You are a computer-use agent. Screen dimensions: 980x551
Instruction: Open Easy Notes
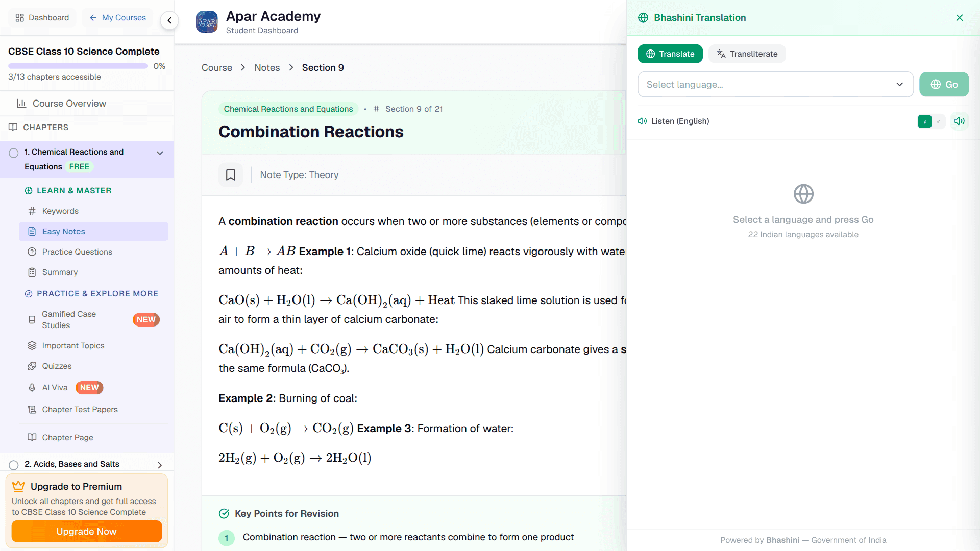click(x=93, y=232)
